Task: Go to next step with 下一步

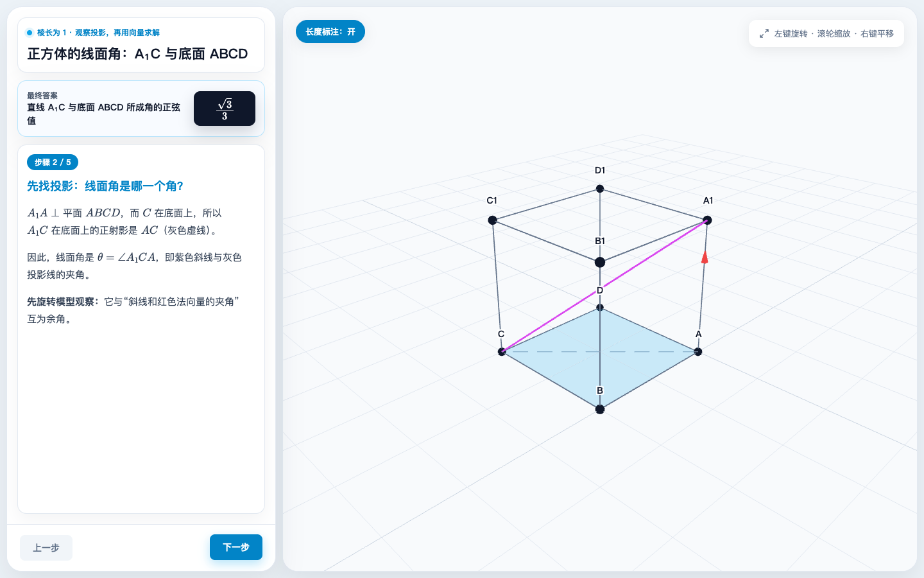Action: point(236,547)
